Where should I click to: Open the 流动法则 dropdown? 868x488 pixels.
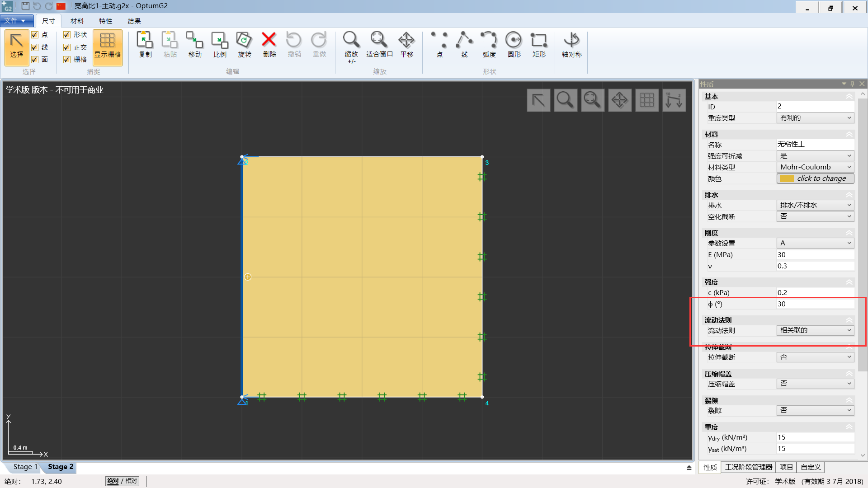(x=816, y=330)
